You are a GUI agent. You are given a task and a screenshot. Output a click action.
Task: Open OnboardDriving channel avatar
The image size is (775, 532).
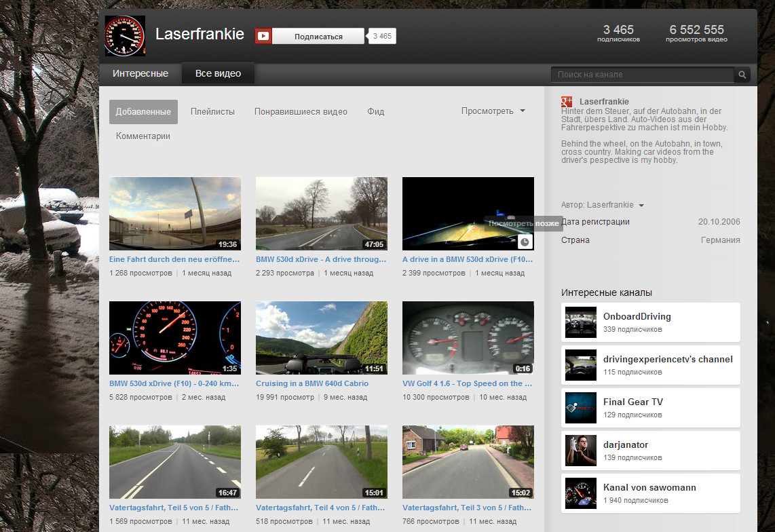pos(581,322)
